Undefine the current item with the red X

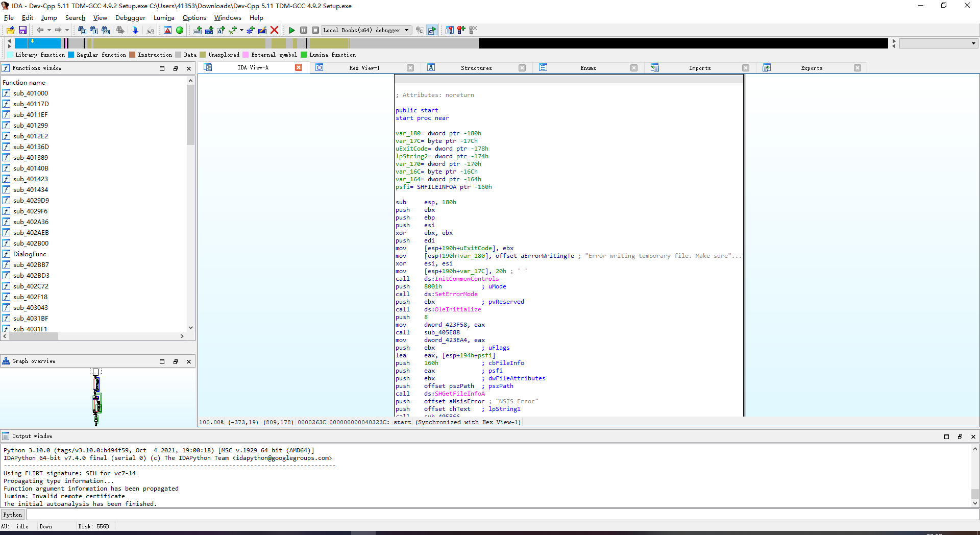tap(275, 30)
